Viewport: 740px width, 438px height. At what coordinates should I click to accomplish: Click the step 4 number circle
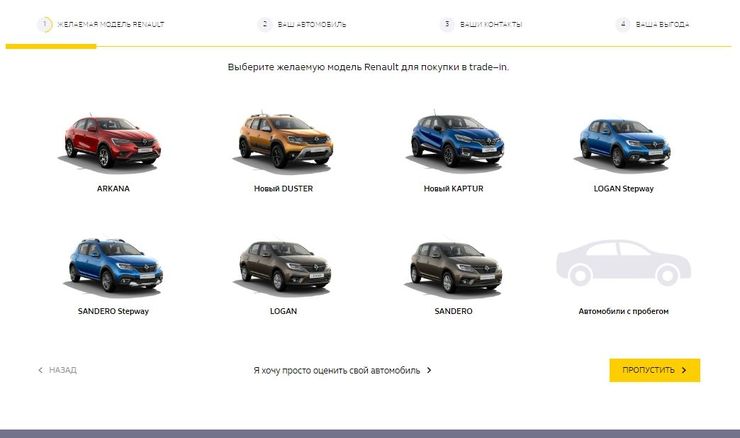[x=623, y=24]
